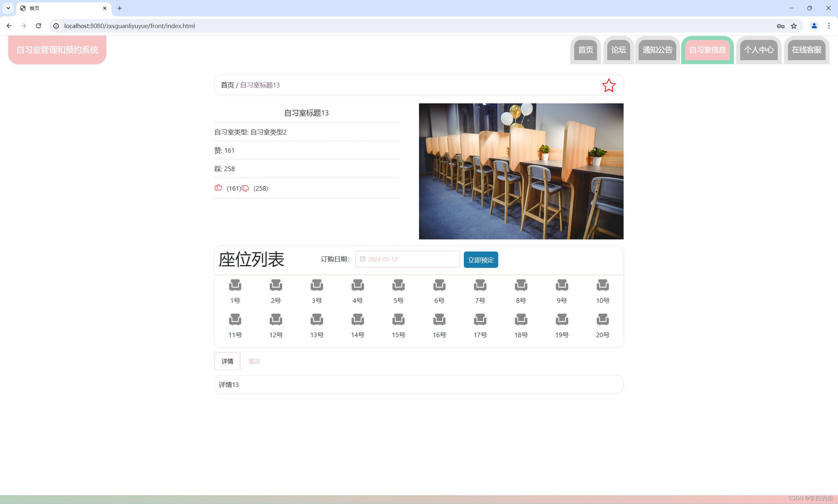Open 在线客服 from the navigation bar
This screenshot has width=838, height=504.
point(806,50)
